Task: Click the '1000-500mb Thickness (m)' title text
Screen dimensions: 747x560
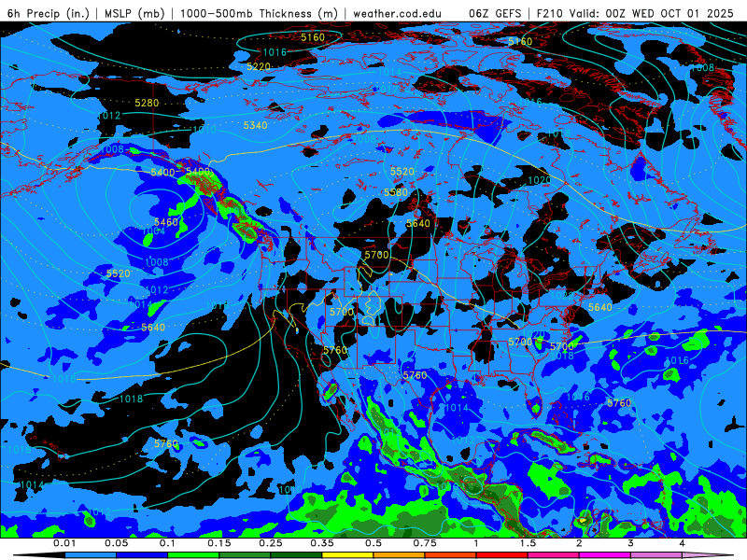Action: [259, 13]
